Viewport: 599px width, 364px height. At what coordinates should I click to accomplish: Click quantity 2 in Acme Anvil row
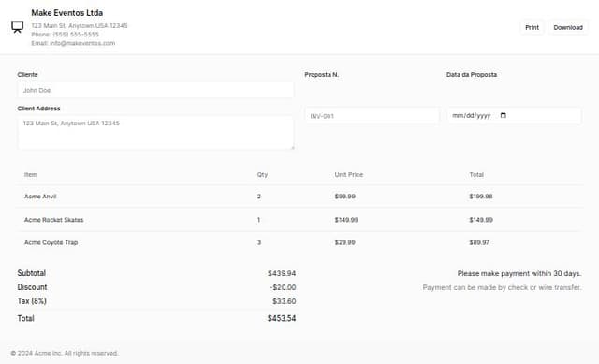coord(259,197)
